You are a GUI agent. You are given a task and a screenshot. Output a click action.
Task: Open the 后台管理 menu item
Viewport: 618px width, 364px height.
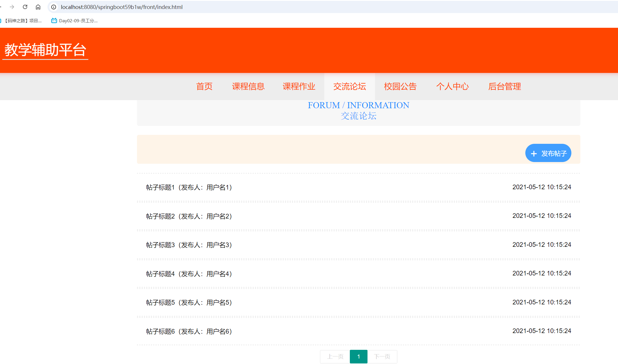pyautogui.click(x=504, y=87)
